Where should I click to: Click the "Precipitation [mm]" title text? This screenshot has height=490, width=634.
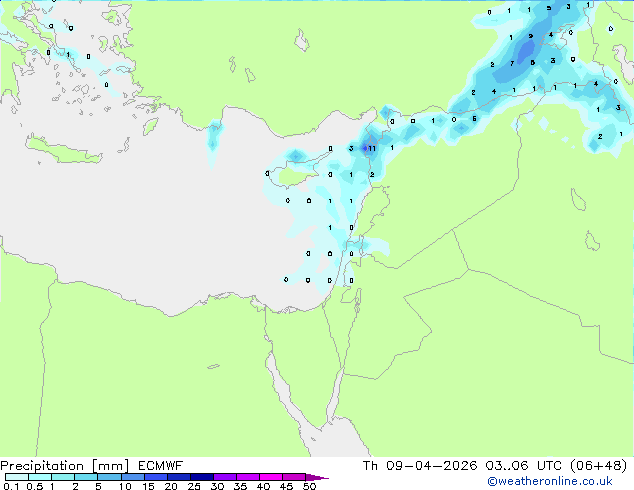pyautogui.click(x=65, y=466)
